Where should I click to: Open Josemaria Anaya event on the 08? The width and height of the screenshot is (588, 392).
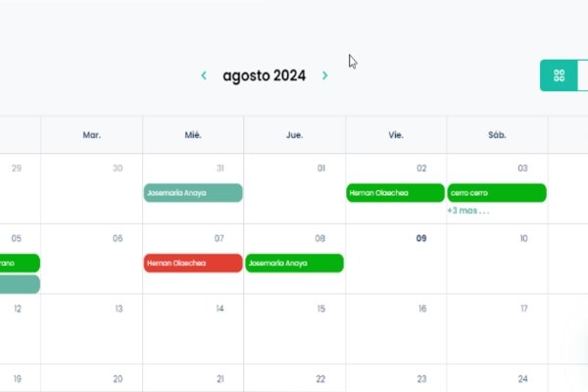294,264
